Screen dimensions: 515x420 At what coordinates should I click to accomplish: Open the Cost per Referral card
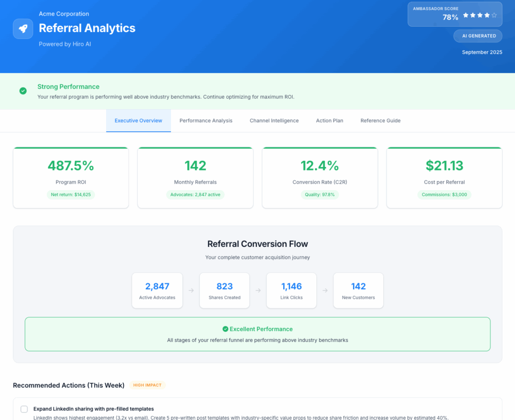pos(444,178)
